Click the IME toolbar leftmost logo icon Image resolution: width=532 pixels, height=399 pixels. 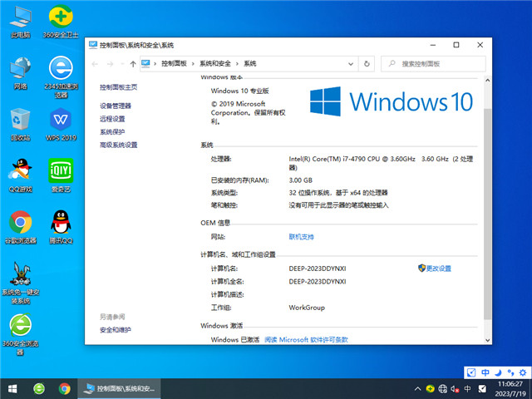471,372
